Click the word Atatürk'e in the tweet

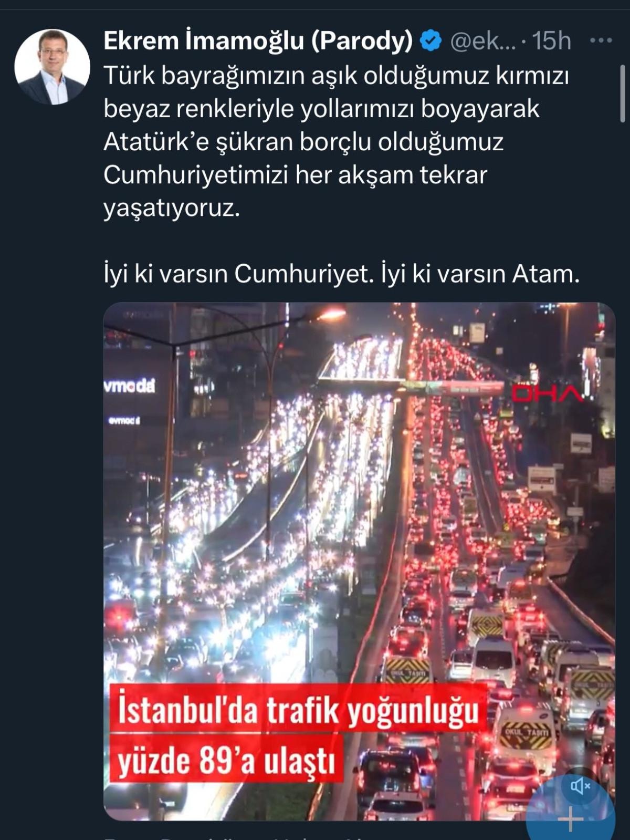point(156,142)
